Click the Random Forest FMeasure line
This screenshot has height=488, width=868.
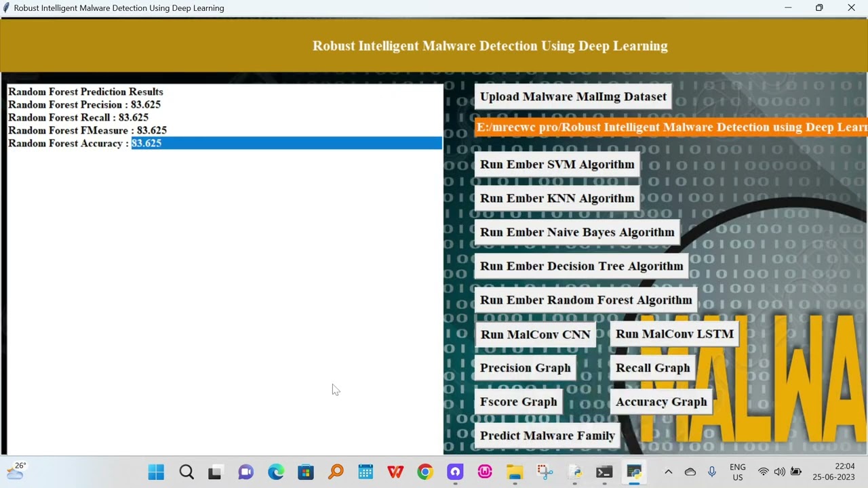(87, 130)
